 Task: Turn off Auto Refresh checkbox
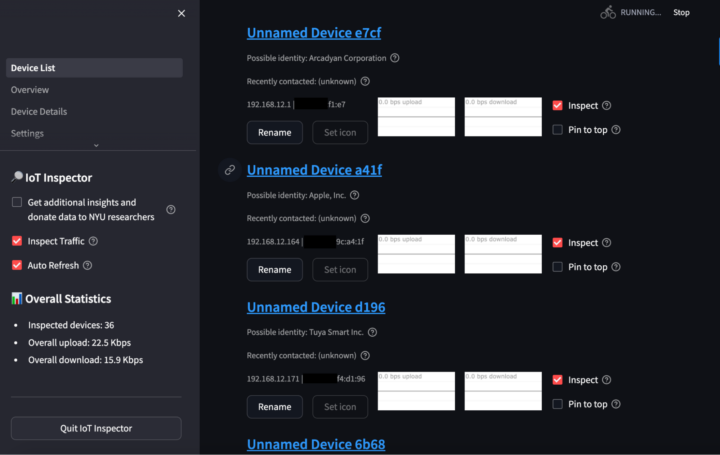pos(17,265)
